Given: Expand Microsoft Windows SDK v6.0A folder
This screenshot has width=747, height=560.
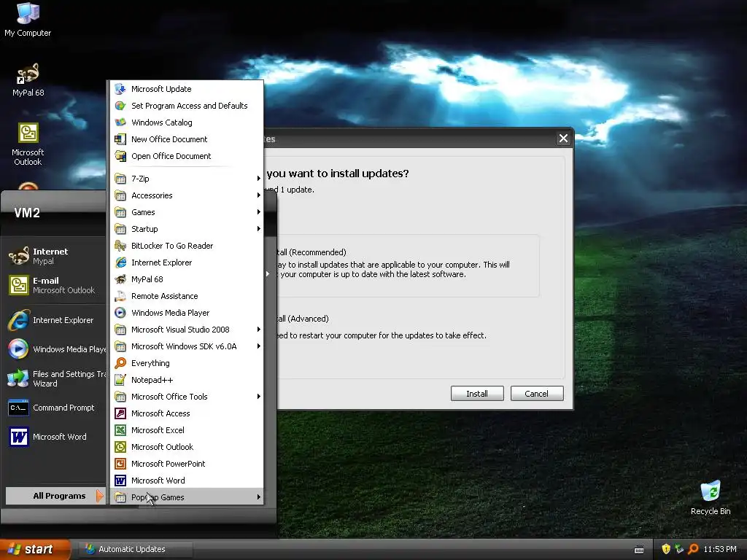Looking at the screenshot, I should [186, 346].
